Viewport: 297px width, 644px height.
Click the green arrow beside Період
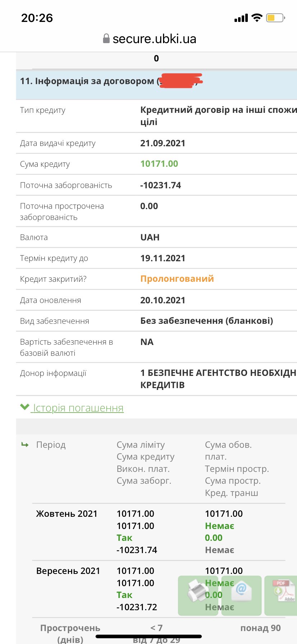tap(25, 445)
